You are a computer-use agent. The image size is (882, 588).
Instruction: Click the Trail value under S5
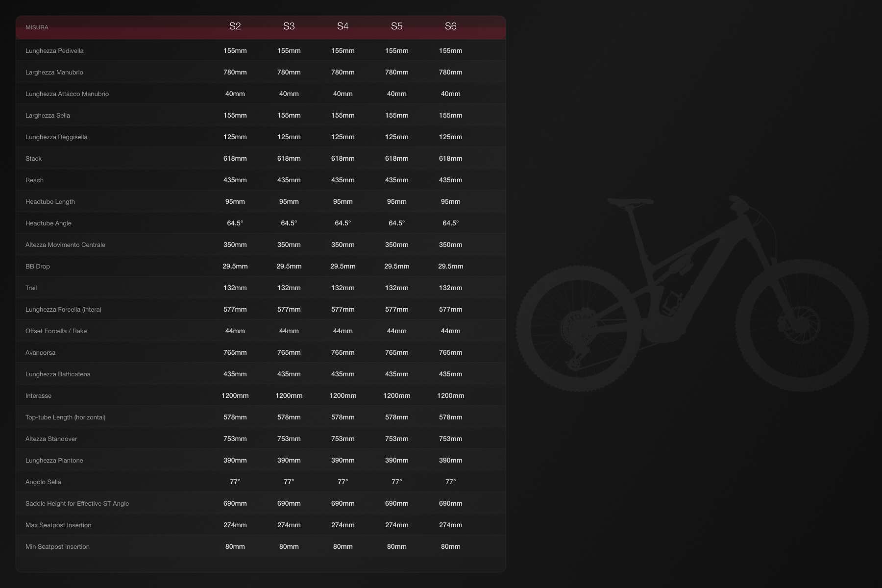pyautogui.click(x=396, y=288)
